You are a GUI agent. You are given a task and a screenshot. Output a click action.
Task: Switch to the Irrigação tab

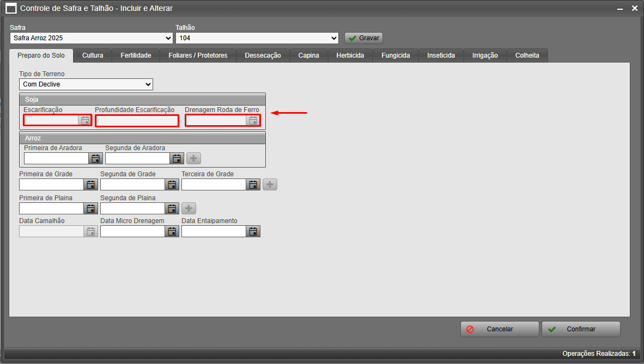[484, 55]
